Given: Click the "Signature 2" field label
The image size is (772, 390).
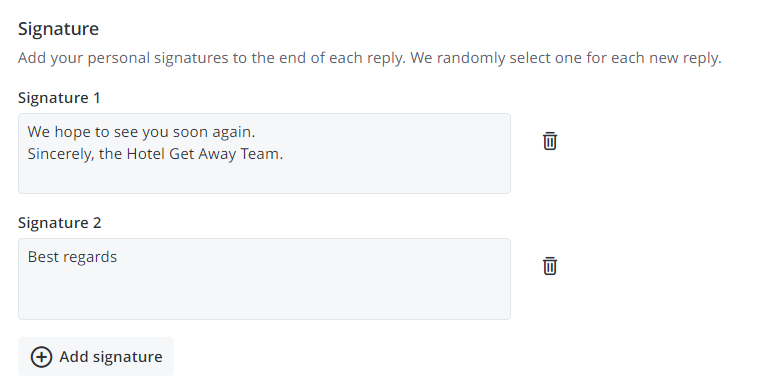Looking at the screenshot, I should 60,223.
